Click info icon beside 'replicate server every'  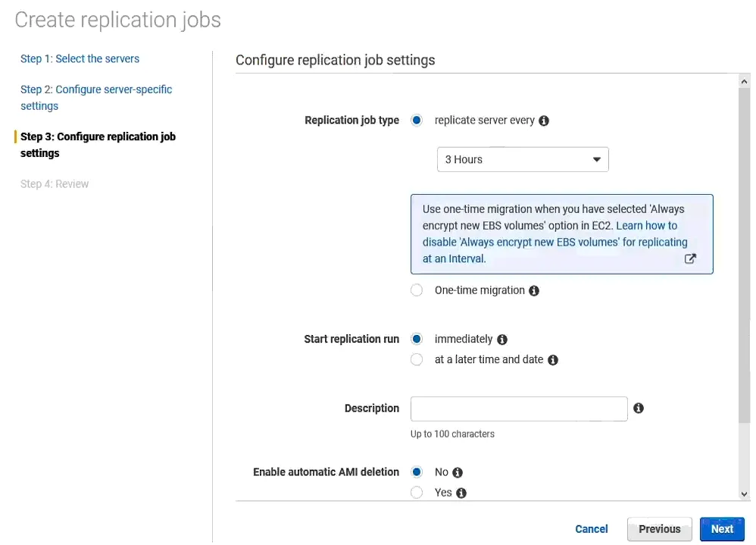coord(544,121)
